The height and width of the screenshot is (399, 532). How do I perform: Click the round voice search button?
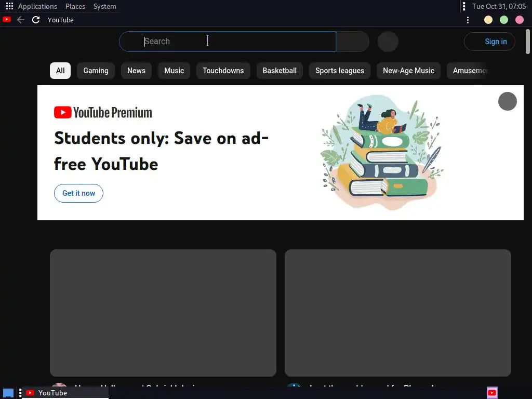point(388,42)
